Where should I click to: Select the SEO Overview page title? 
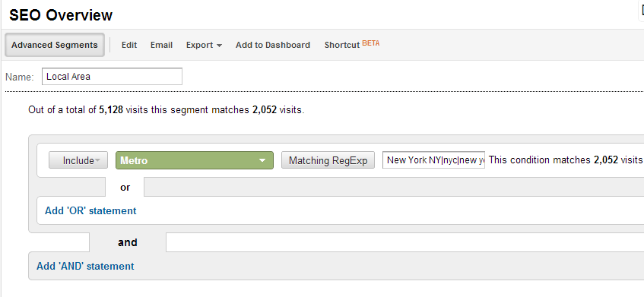[x=61, y=15]
